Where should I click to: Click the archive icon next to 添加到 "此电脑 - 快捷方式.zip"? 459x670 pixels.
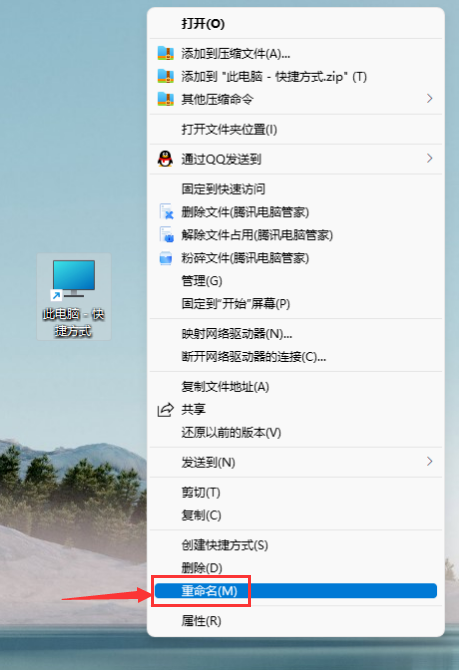165,76
